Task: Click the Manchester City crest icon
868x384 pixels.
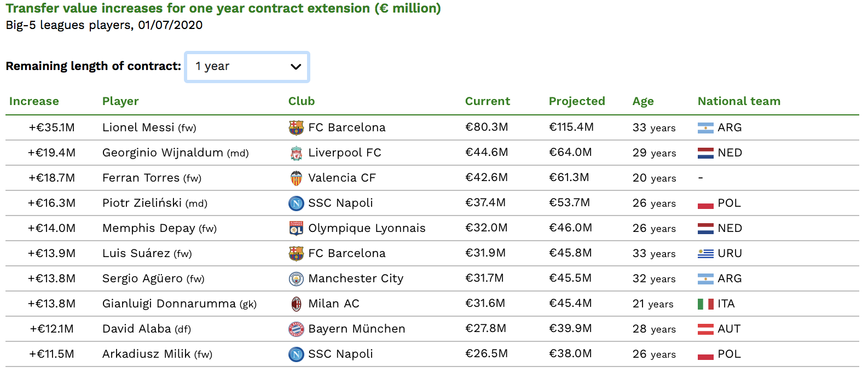Action: (296, 278)
